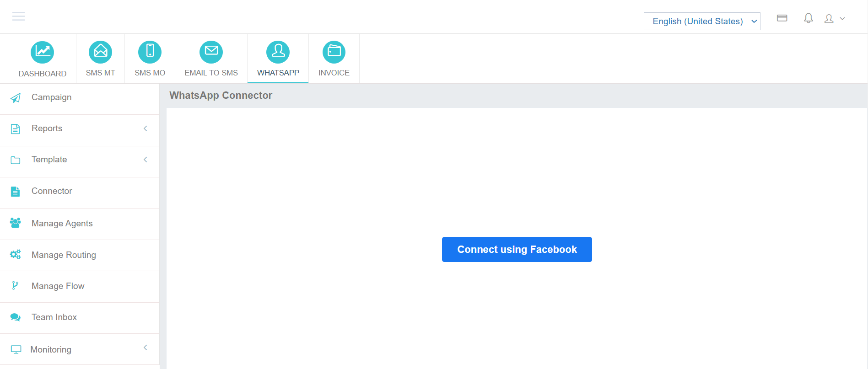Viewport: 868px width, 369px height.
Task: Open the Template sidebar label
Action: (x=49, y=160)
